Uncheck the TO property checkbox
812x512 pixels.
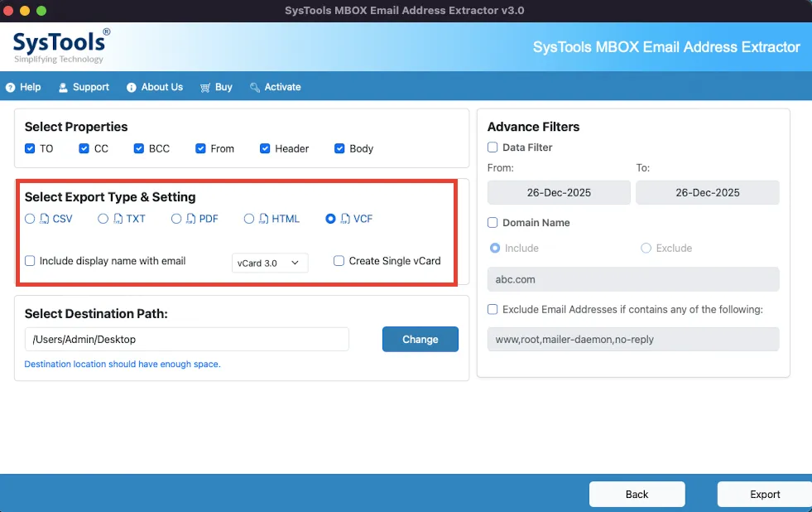point(30,149)
